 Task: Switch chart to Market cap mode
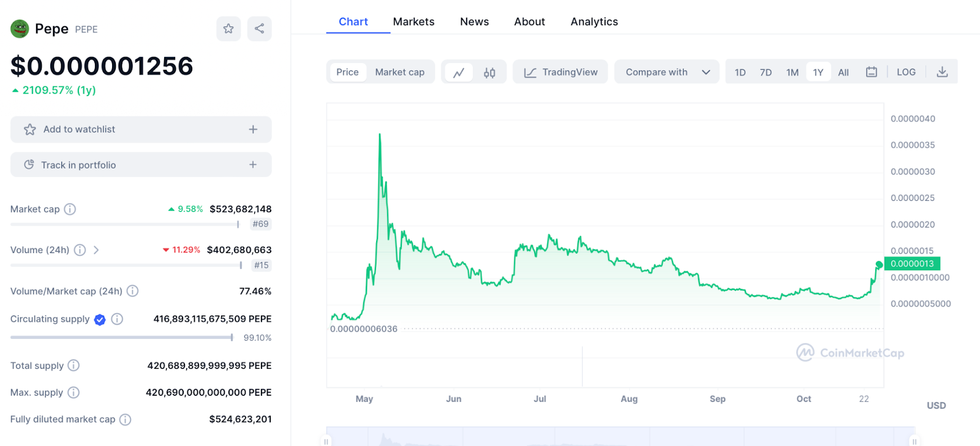click(x=399, y=72)
